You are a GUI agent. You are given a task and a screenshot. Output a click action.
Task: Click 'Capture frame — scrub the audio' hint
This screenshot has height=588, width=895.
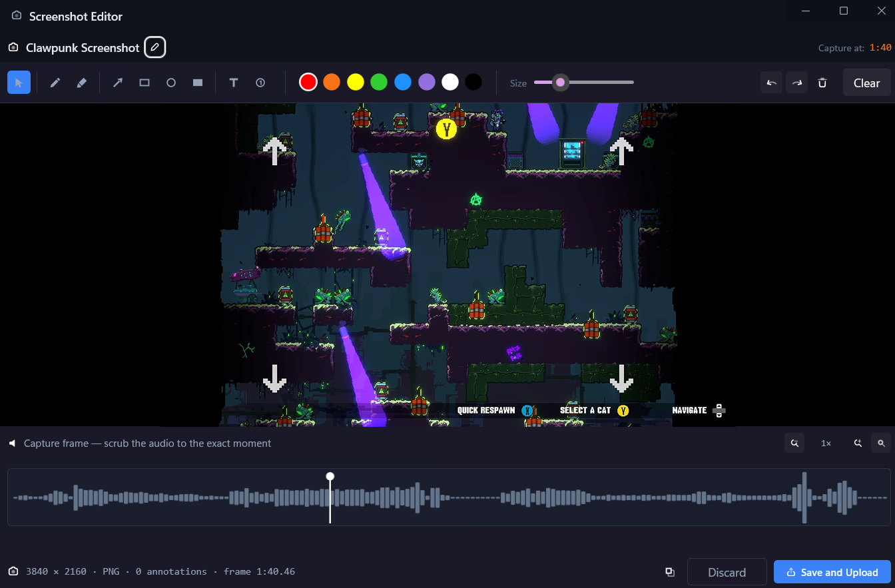pyautogui.click(x=148, y=443)
